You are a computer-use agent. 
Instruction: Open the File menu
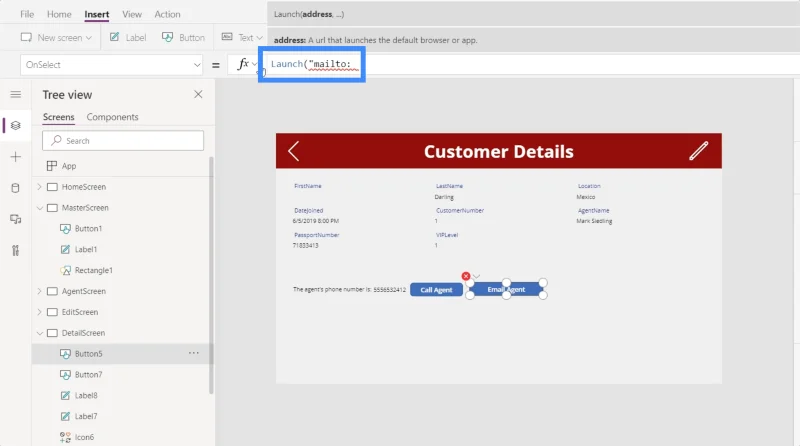coord(27,14)
